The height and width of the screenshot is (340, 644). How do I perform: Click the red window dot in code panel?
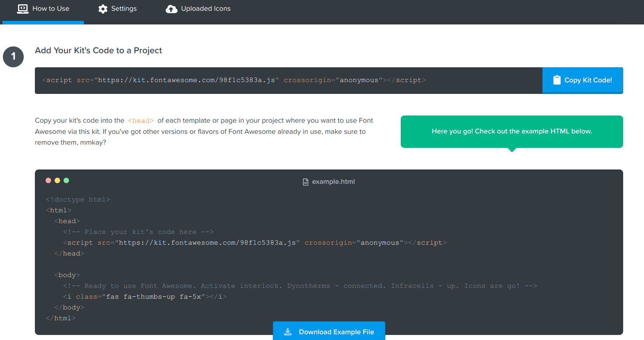pyautogui.click(x=49, y=180)
